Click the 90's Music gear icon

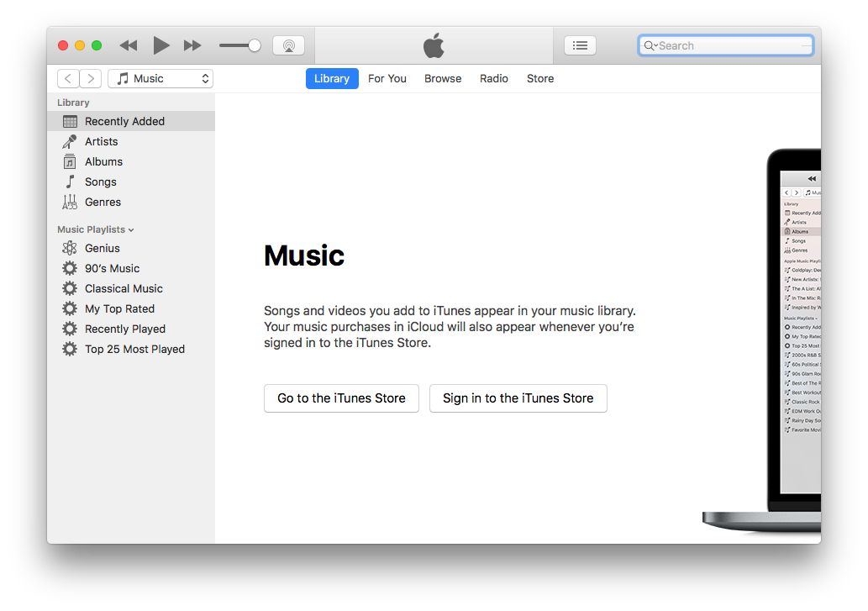click(69, 268)
